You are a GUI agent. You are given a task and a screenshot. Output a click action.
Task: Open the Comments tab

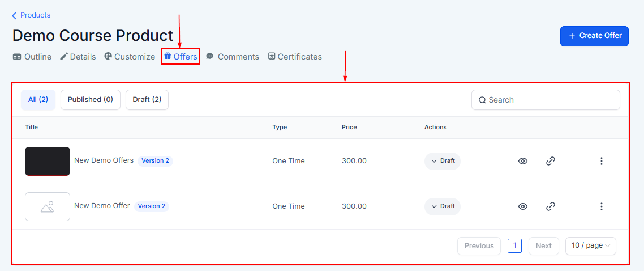(x=233, y=57)
